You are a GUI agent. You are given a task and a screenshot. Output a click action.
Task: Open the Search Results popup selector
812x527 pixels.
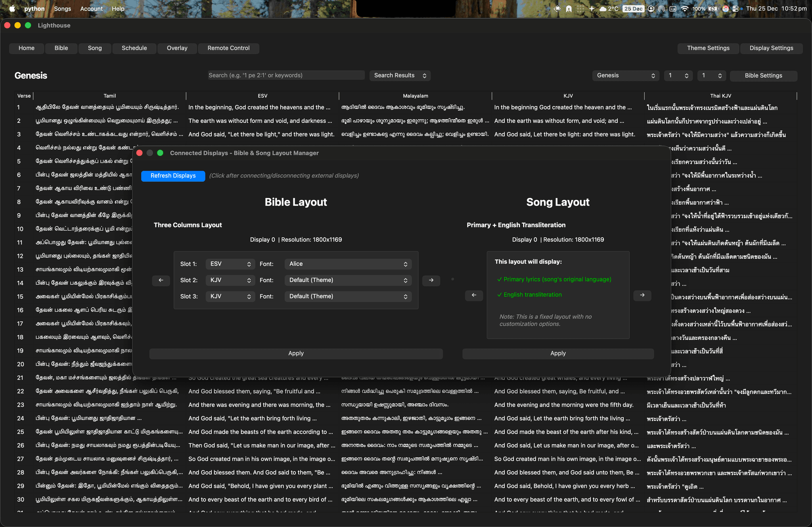400,75
